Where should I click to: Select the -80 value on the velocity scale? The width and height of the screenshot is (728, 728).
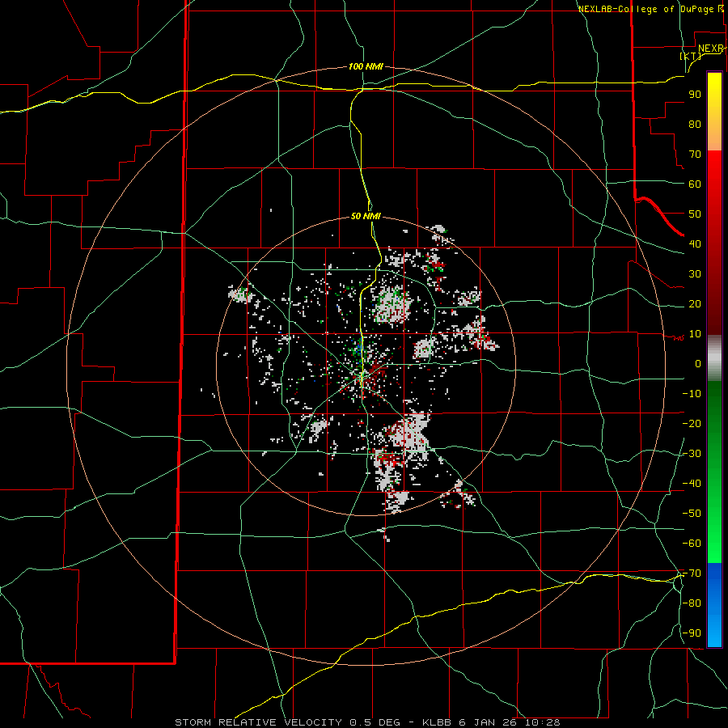(x=692, y=603)
